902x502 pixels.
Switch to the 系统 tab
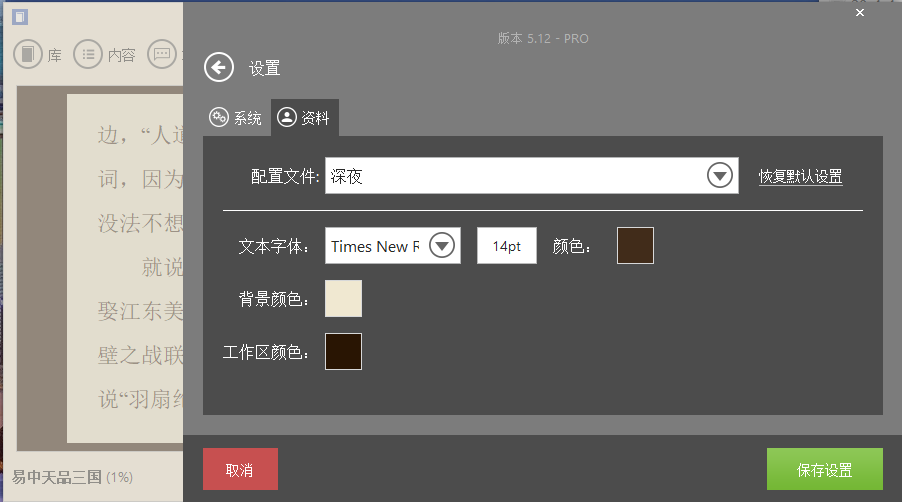[x=235, y=118]
